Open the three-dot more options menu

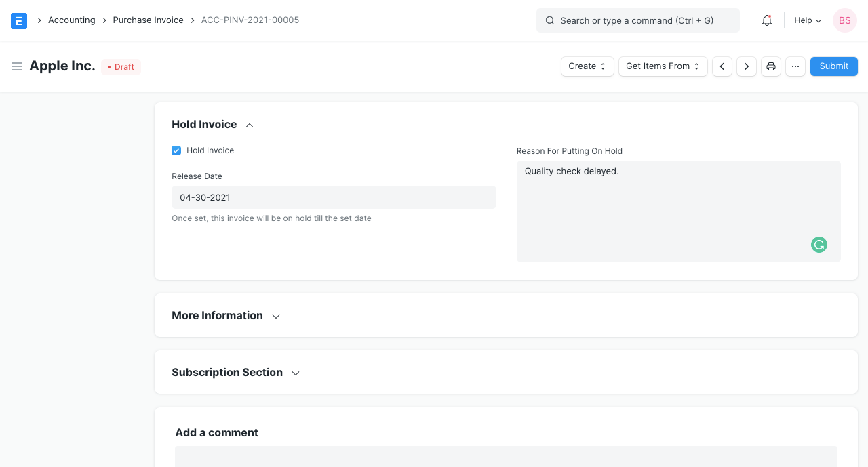coord(795,66)
